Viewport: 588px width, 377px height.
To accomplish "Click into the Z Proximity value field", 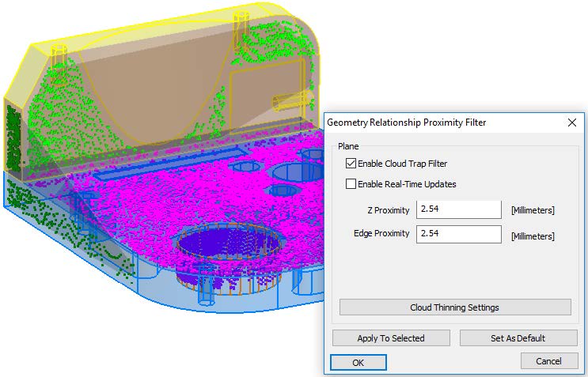I will pyautogui.click(x=459, y=209).
